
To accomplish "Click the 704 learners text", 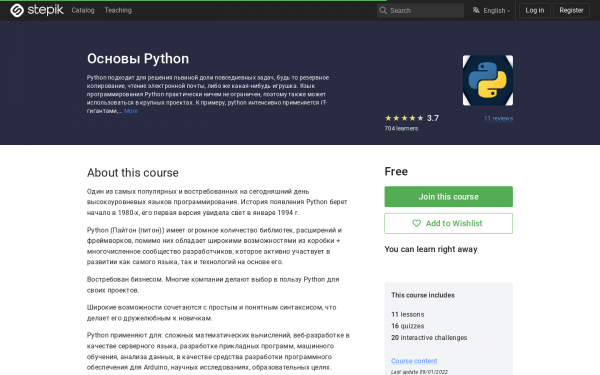I will click(x=401, y=129).
